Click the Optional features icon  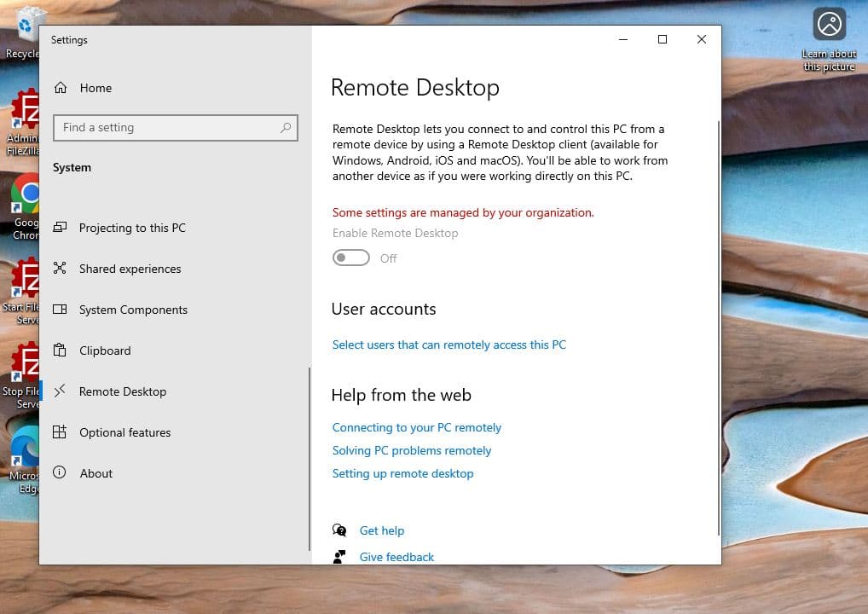tap(60, 432)
